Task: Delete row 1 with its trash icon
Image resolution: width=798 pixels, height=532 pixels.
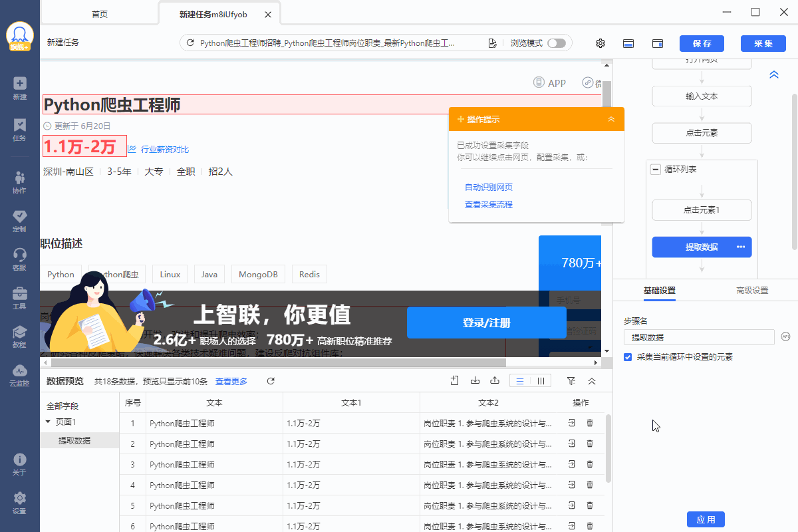Action: pyautogui.click(x=590, y=423)
